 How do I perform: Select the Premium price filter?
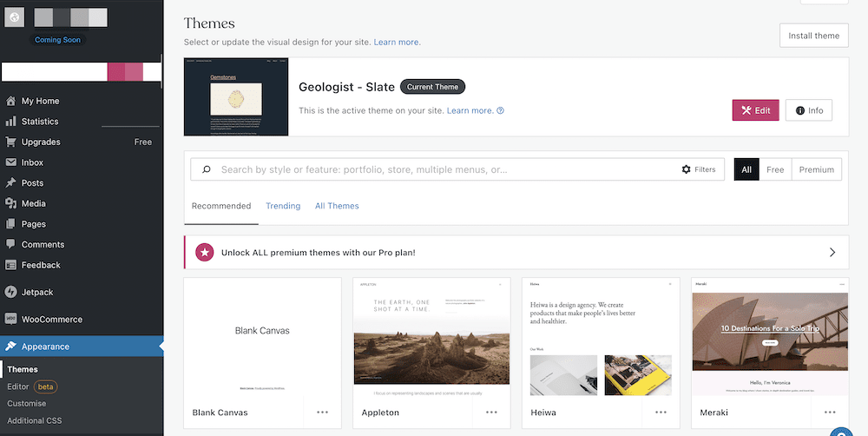pos(817,169)
